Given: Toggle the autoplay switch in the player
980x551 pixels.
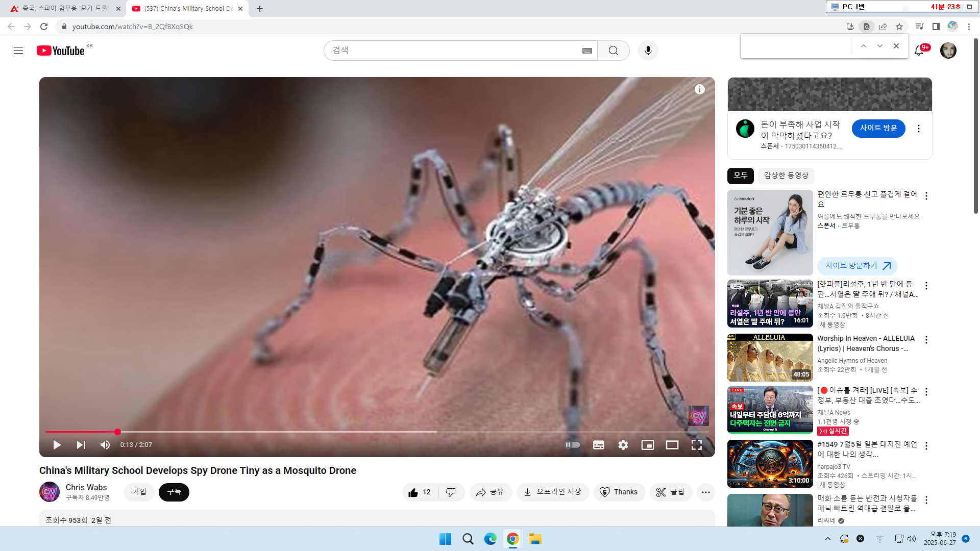Looking at the screenshot, I should 572,445.
